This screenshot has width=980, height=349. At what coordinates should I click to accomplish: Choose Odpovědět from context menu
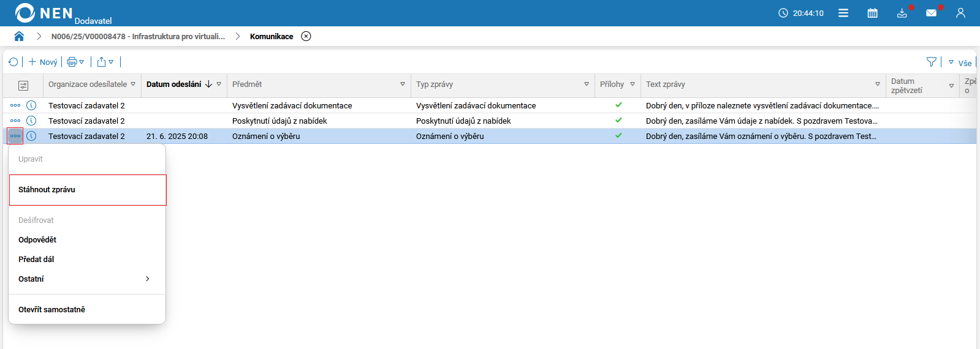[37, 240]
